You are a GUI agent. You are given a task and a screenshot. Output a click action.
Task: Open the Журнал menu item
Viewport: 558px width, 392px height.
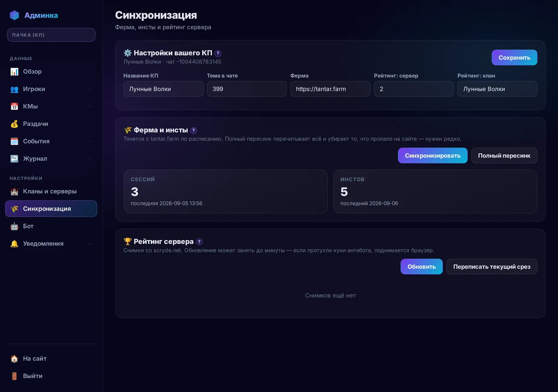pos(51,159)
